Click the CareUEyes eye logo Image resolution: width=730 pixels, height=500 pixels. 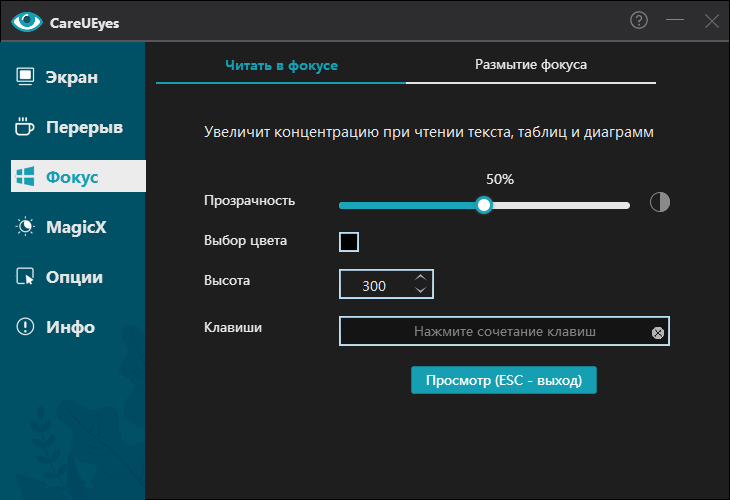(27, 22)
